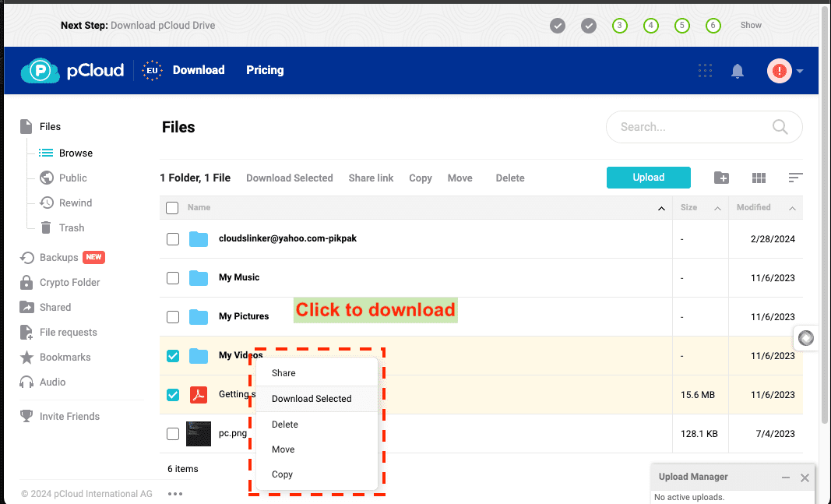Choose Move in the context menu
The image size is (831, 504).
pyautogui.click(x=317, y=449)
